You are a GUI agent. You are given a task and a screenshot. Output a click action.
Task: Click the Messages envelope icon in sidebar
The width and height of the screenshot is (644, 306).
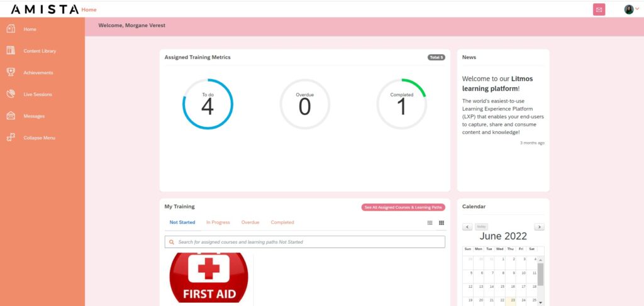pyautogui.click(x=11, y=116)
